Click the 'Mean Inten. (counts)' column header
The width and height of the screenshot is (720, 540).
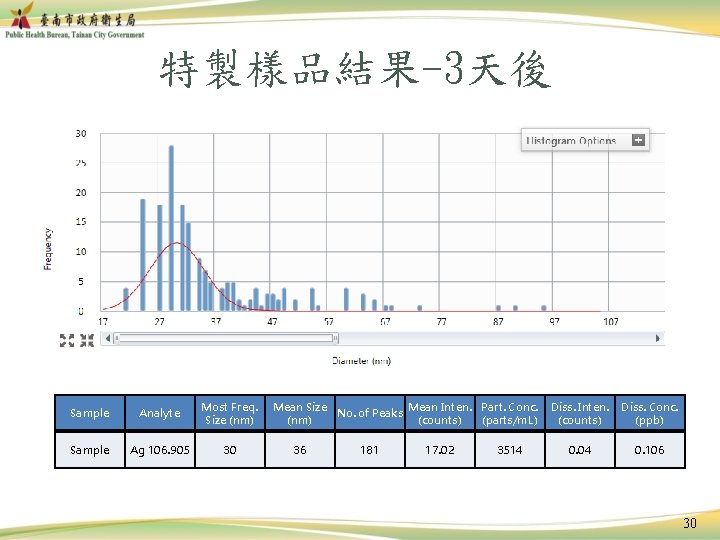(440, 413)
